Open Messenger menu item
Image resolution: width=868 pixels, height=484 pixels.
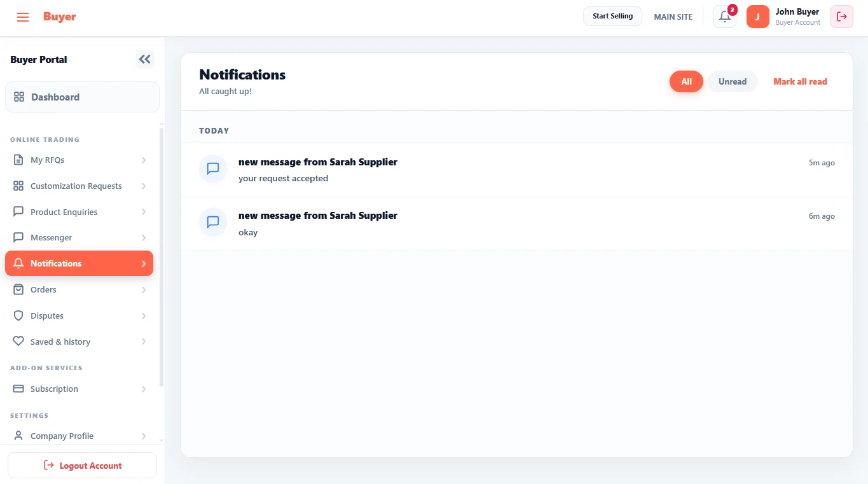(79, 237)
